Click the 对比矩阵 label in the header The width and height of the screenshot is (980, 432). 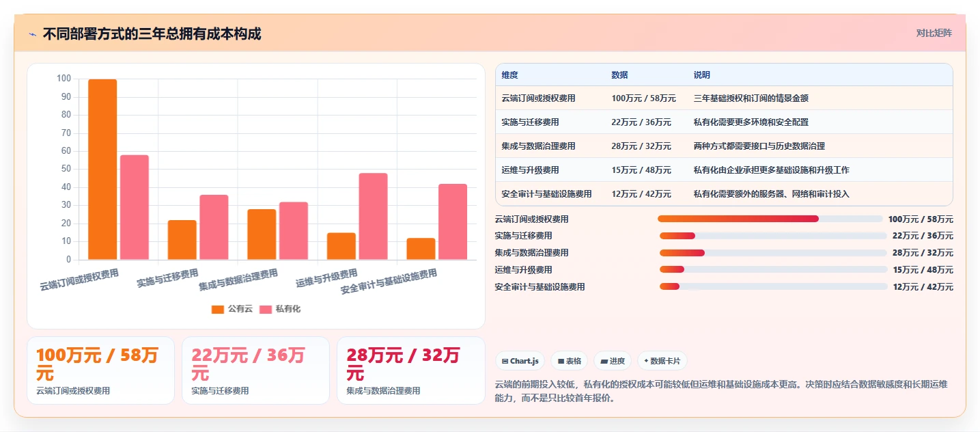pyautogui.click(x=934, y=33)
